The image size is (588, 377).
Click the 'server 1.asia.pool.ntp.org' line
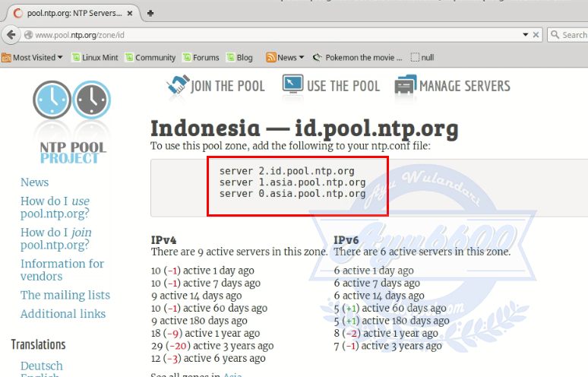292,182
